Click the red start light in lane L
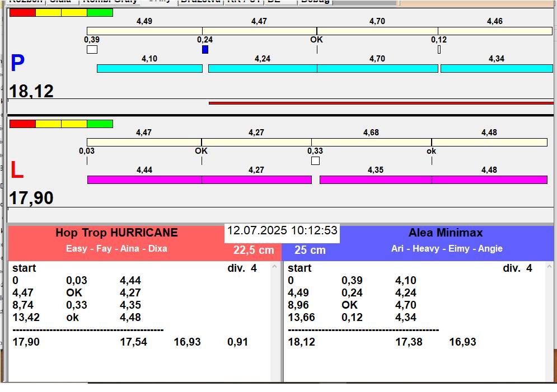The width and height of the screenshot is (557, 392). click(x=23, y=124)
